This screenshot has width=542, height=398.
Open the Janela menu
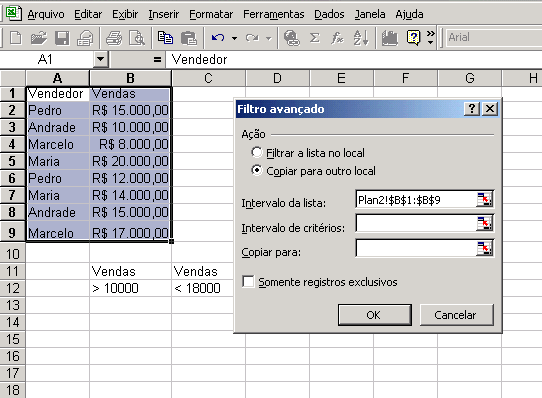pos(370,14)
